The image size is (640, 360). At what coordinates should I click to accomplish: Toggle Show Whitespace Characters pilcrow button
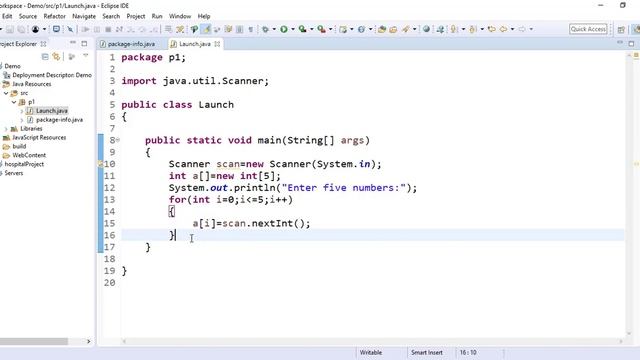pyautogui.click(x=251, y=29)
